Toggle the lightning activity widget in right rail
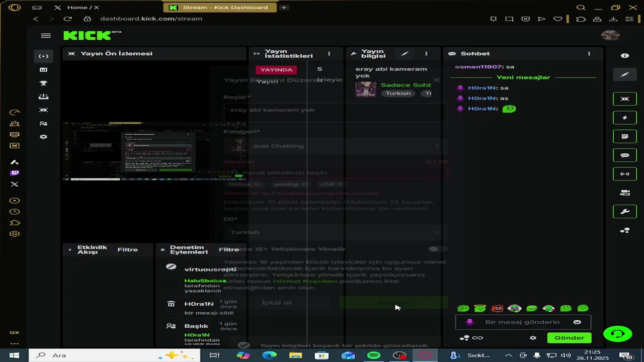644x362 pixels. [625, 118]
